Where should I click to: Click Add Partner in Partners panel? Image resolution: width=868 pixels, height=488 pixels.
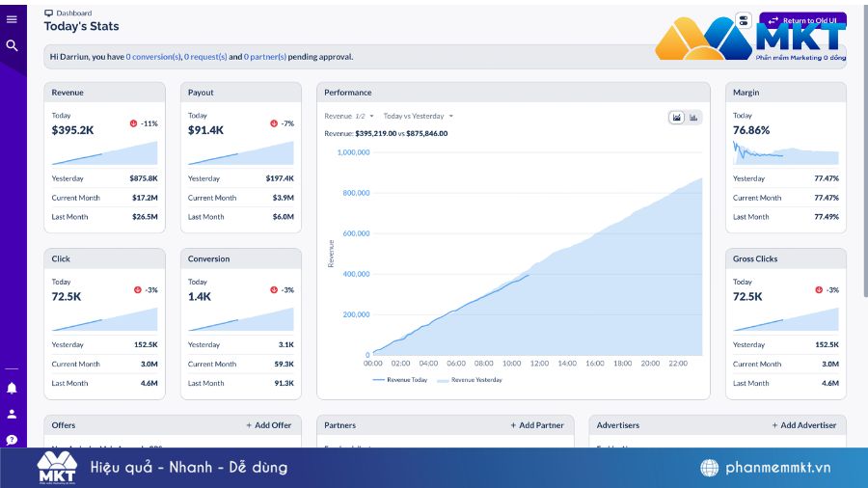[537, 425]
